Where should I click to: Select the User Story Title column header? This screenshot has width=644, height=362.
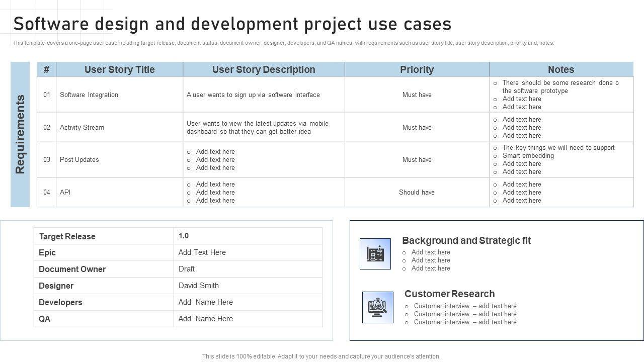pyautogui.click(x=119, y=69)
